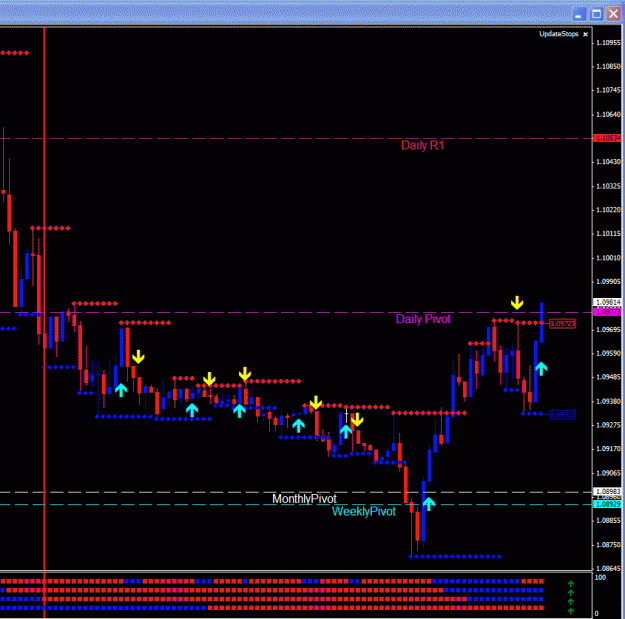Viewport: 625px width, 619px height.
Task: Click the 1.10850 price axis label
Action: (608, 67)
